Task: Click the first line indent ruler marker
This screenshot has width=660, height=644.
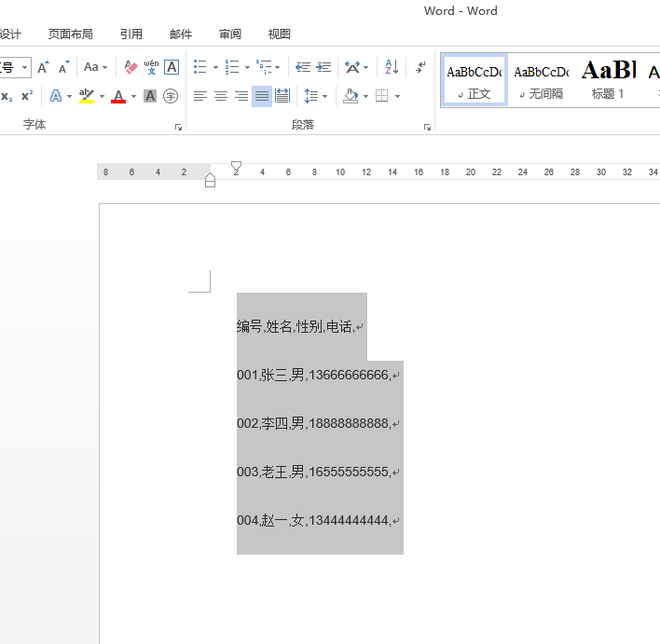Action: tap(236, 165)
